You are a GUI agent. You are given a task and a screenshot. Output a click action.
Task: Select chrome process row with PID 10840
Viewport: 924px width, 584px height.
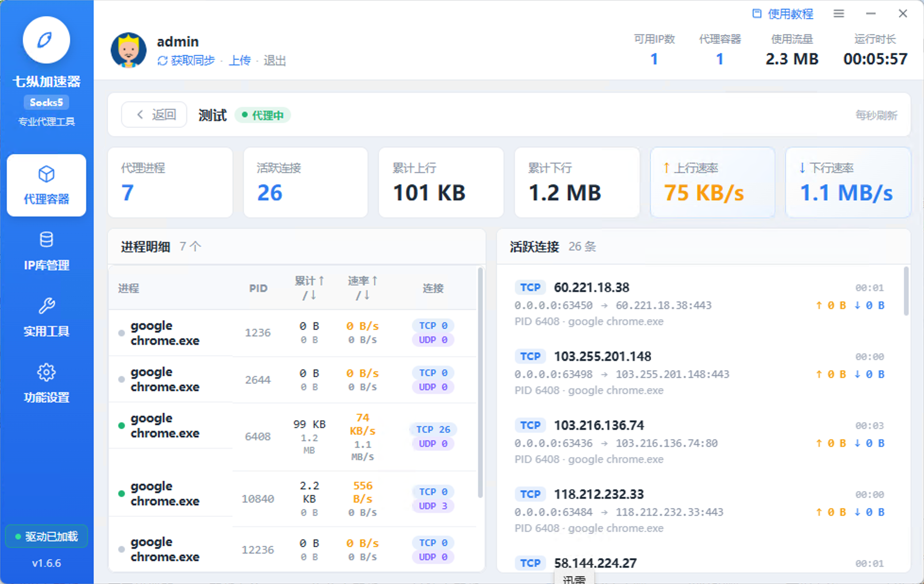point(292,498)
